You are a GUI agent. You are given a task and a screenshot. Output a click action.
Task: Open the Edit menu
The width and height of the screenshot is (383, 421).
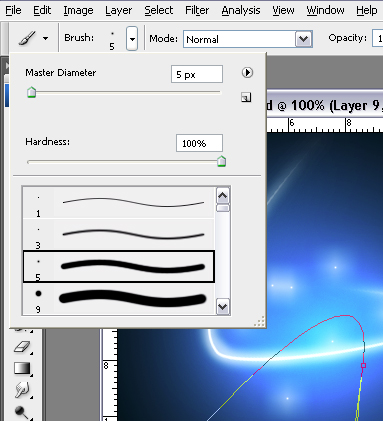click(42, 11)
